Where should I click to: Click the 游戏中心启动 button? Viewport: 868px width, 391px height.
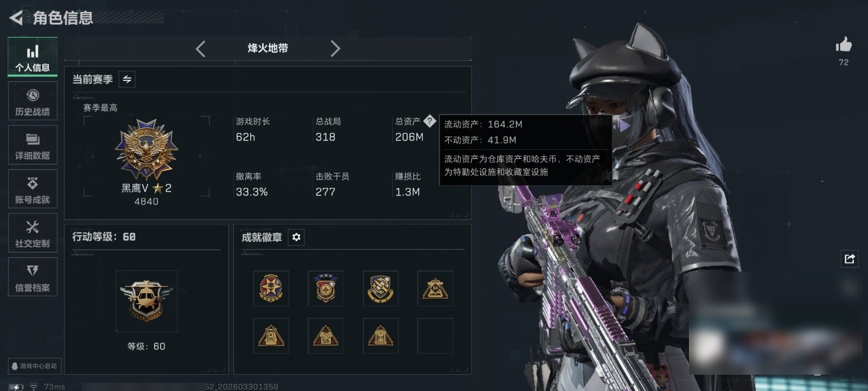(x=34, y=366)
